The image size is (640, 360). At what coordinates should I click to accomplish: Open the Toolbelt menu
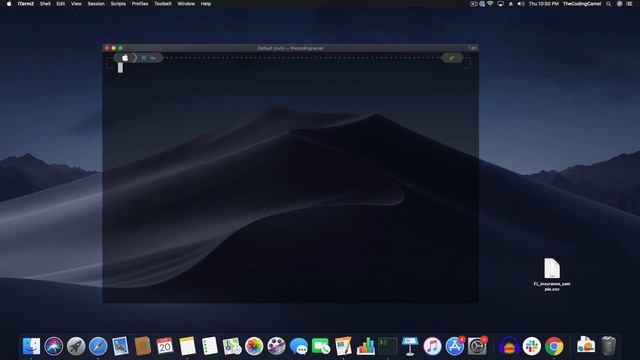(x=163, y=4)
